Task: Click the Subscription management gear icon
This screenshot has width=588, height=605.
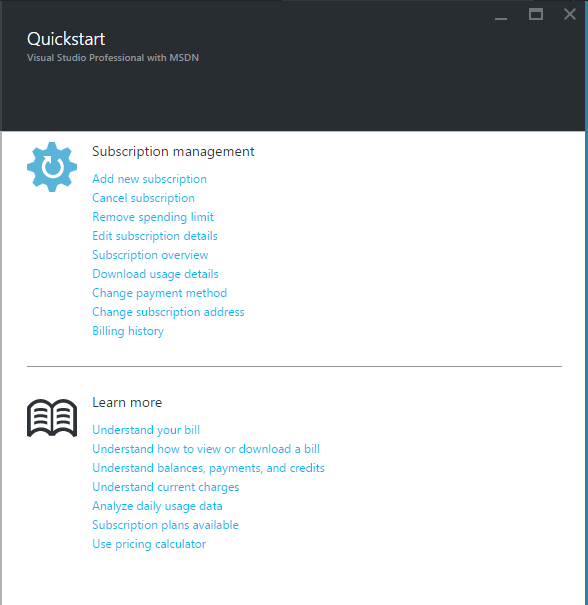Action: (x=52, y=167)
